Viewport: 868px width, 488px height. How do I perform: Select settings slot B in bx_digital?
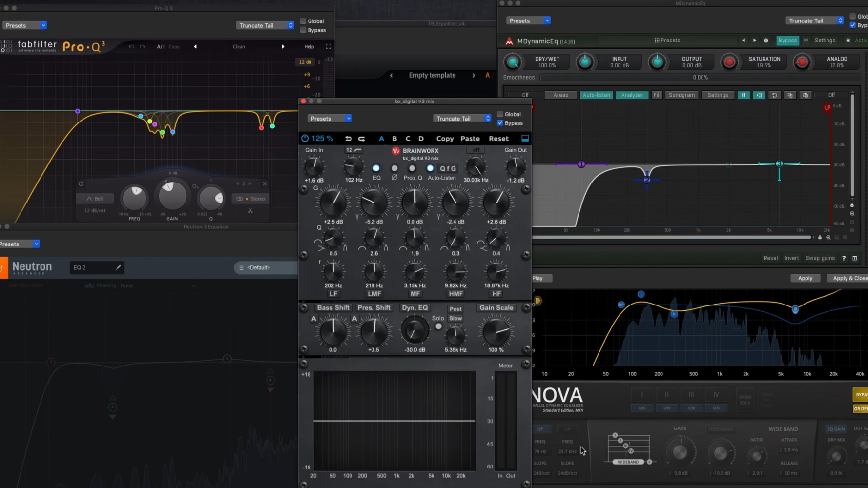[x=394, y=139]
